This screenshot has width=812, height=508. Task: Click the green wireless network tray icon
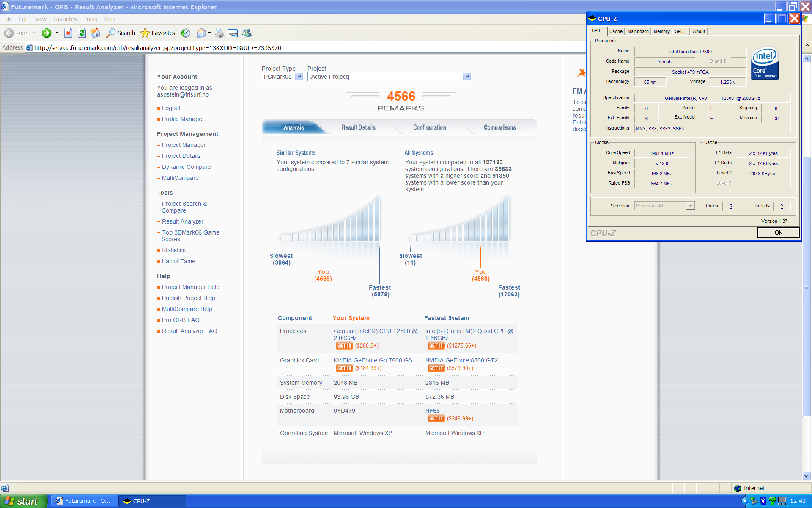click(x=773, y=501)
